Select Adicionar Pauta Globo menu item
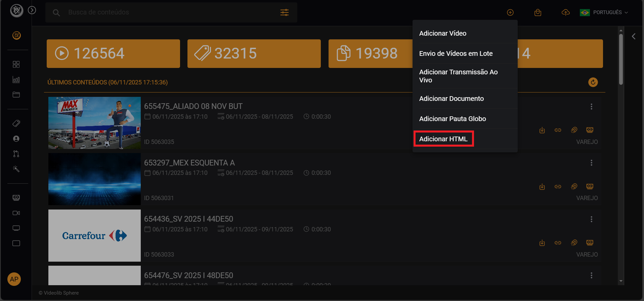644x301 pixels. click(x=465, y=119)
